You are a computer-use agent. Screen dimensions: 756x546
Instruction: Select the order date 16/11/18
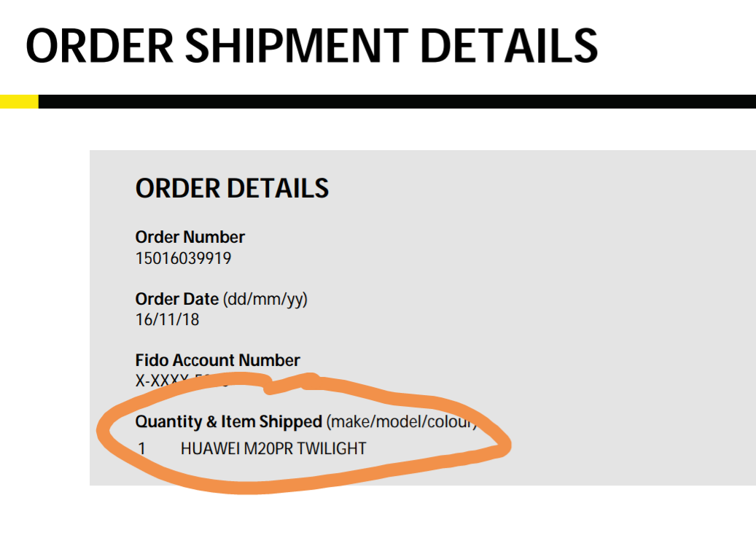[167, 319]
